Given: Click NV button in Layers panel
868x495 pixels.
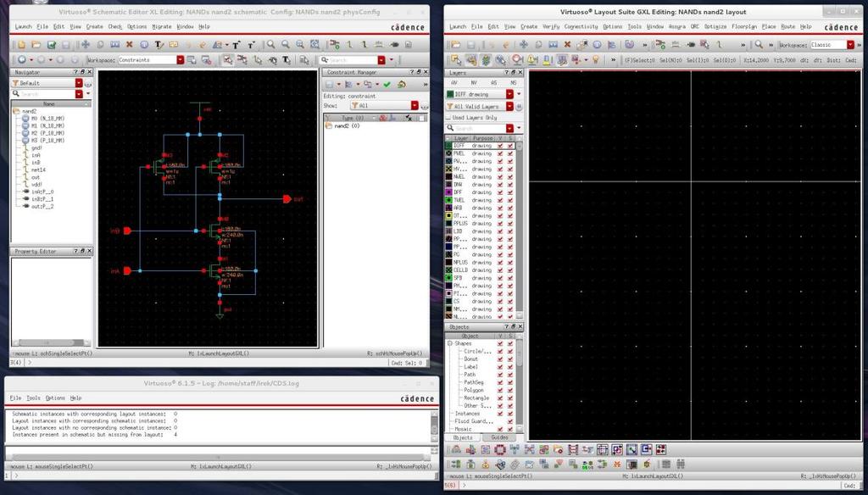Looking at the screenshot, I should (474, 82).
